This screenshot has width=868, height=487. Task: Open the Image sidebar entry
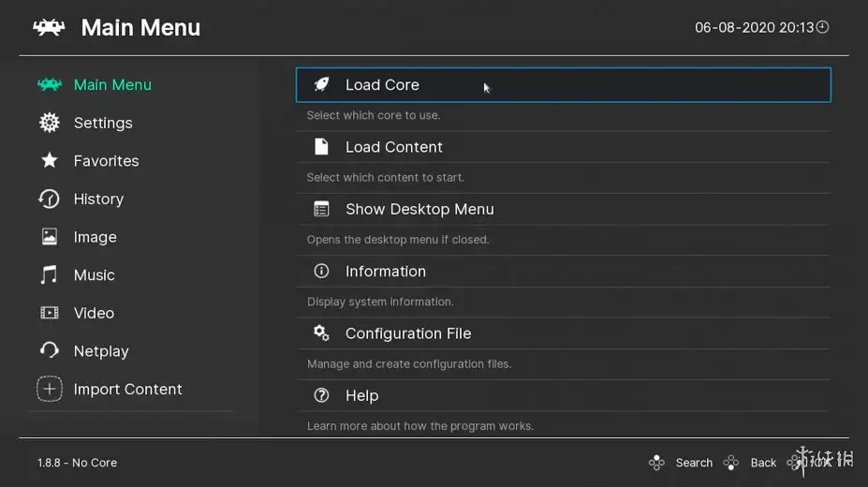click(x=96, y=237)
